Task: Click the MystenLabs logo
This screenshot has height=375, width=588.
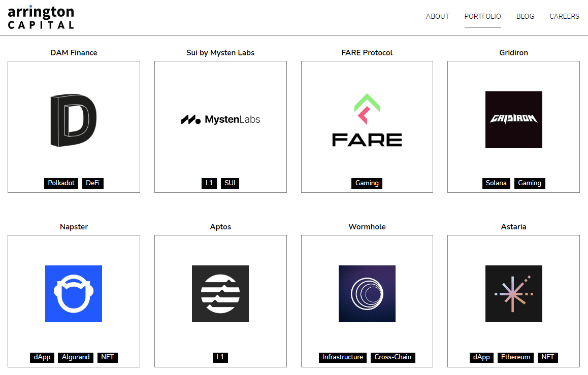Action: pyautogui.click(x=220, y=120)
